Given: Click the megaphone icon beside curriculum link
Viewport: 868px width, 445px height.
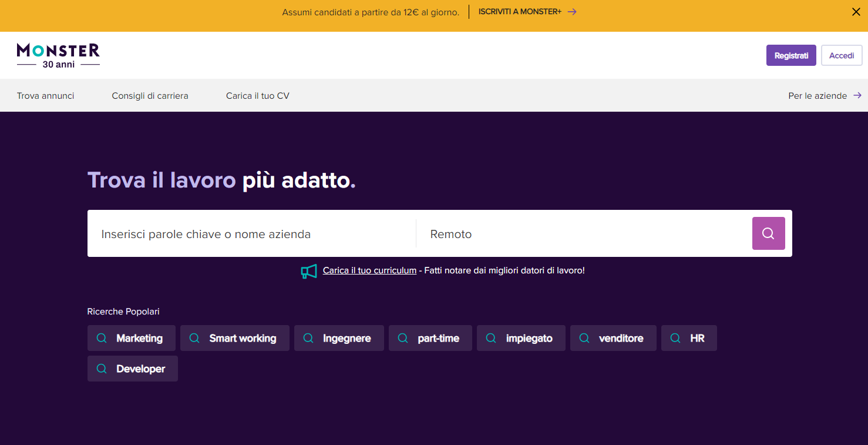Looking at the screenshot, I should 309,271.
